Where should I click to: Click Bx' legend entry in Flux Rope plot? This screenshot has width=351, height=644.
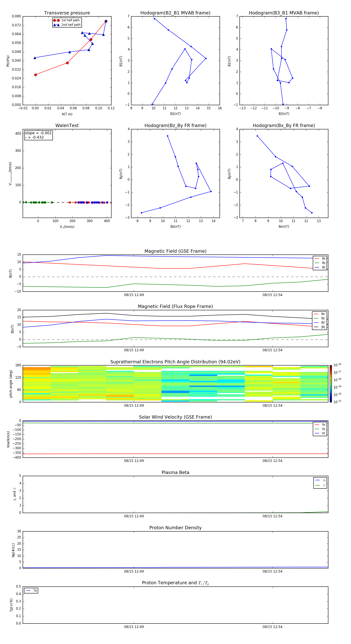tap(320, 314)
